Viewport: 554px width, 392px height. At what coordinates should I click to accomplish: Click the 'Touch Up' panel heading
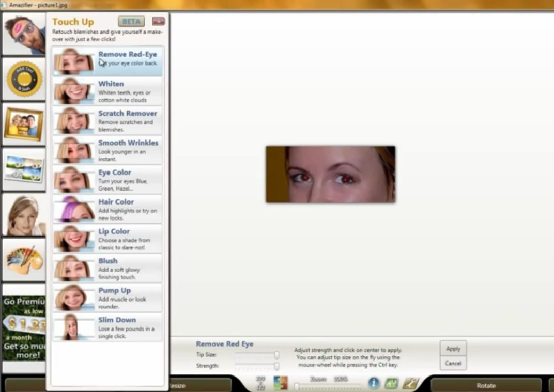pyautogui.click(x=73, y=22)
